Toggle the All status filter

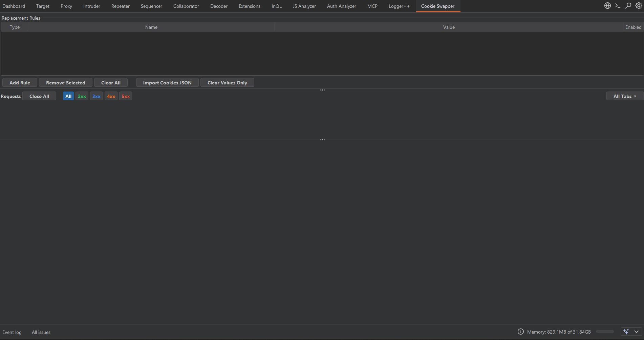(x=68, y=96)
